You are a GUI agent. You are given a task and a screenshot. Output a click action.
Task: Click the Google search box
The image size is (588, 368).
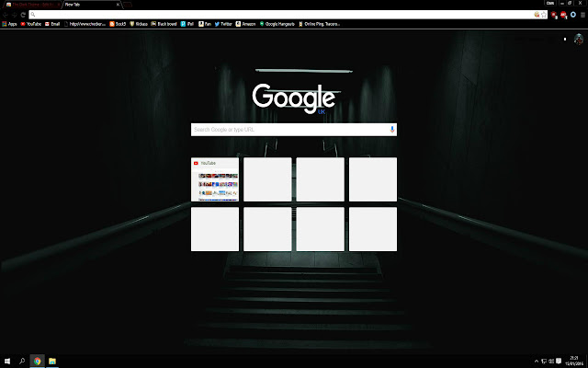pyautogui.click(x=294, y=130)
